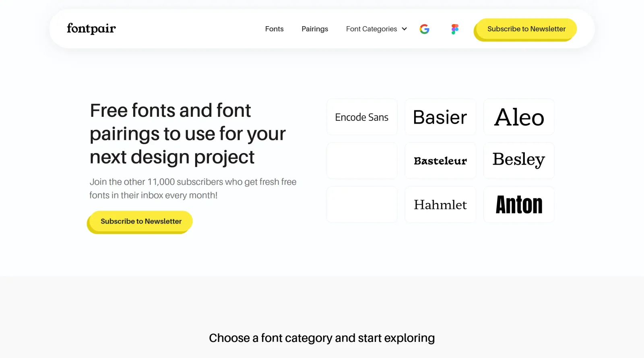
Task: Select the Basier font tile
Action: 440,117
